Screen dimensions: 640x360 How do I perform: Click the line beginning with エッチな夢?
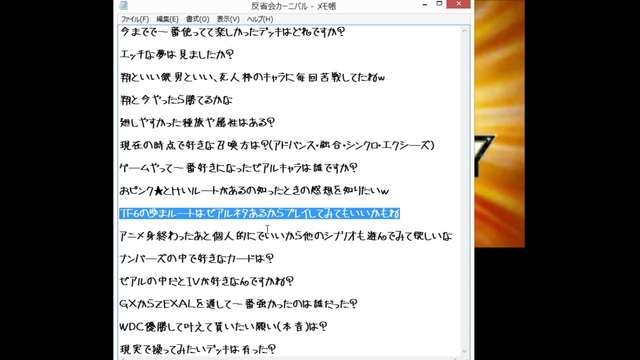coord(177,54)
